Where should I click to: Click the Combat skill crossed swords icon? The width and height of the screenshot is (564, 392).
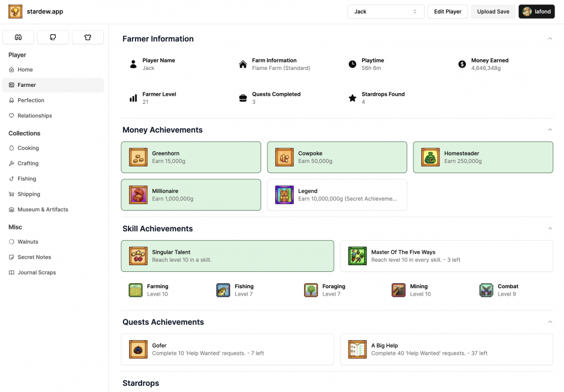[486, 290]
